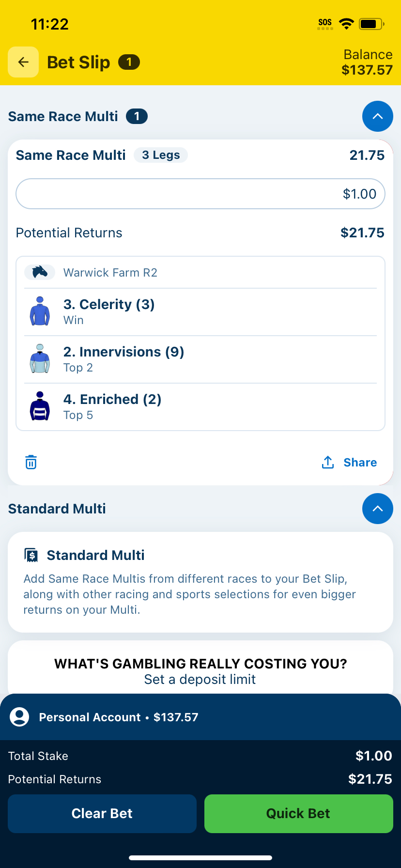Click the Clear Bet button
This screenshot has width=401, height=868.
coord(102,814)
